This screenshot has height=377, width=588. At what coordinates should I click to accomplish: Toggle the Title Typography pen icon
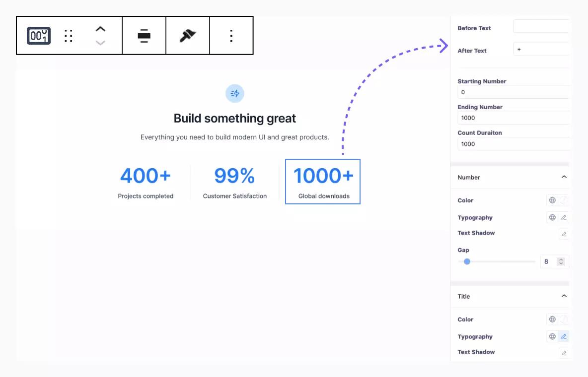tap(564, 336)
